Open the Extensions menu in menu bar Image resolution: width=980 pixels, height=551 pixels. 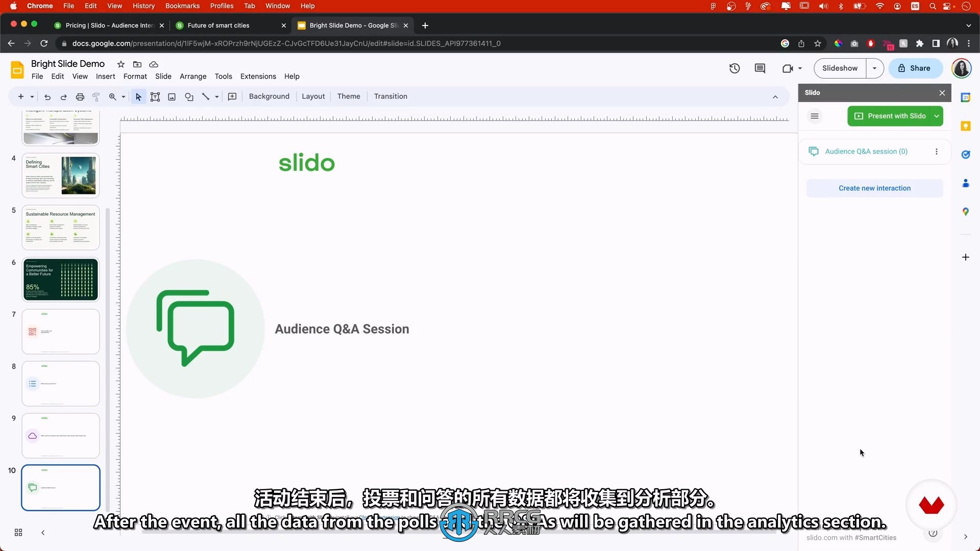click(x=258, y=76)
